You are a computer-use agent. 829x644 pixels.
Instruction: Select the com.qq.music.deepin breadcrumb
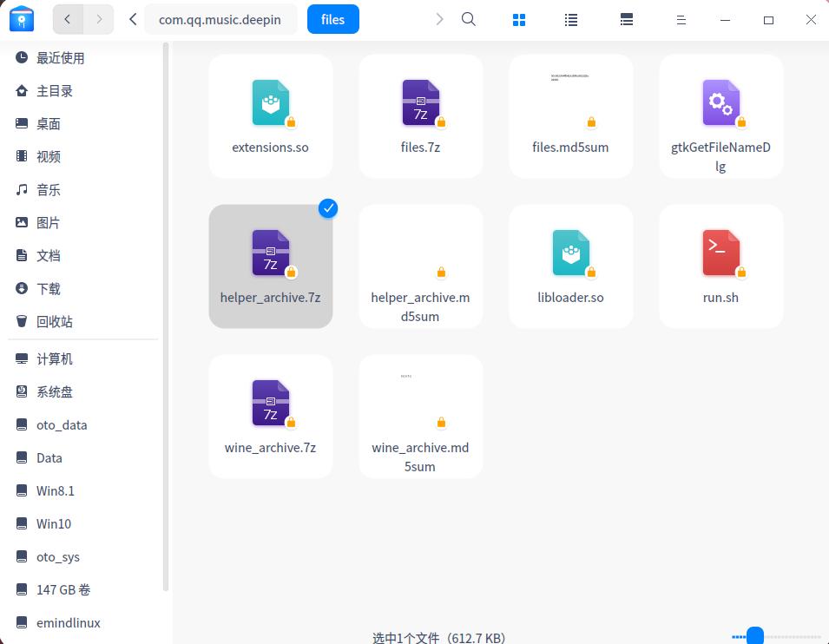pos(220,20)
